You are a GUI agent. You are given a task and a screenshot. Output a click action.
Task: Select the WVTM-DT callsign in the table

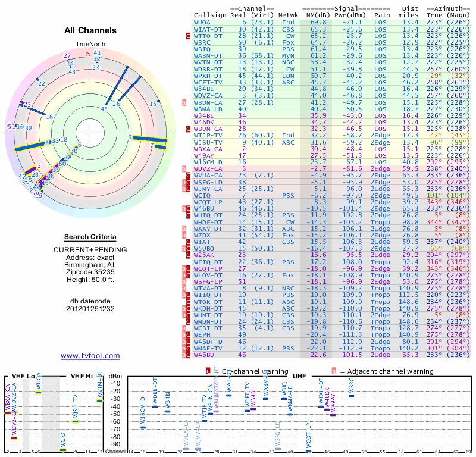coord(208,62)
